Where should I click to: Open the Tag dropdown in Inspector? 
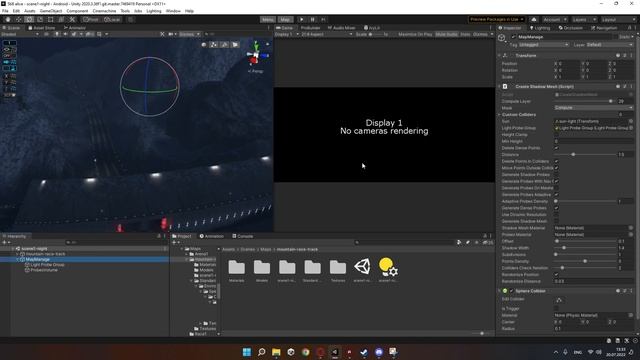tap(543, 44)
